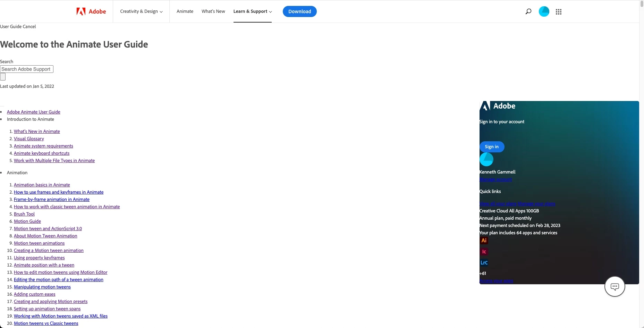The image size is (644, 328).
Task: Open Motion tweens saved as XML files link
Action: coord(61,316)
